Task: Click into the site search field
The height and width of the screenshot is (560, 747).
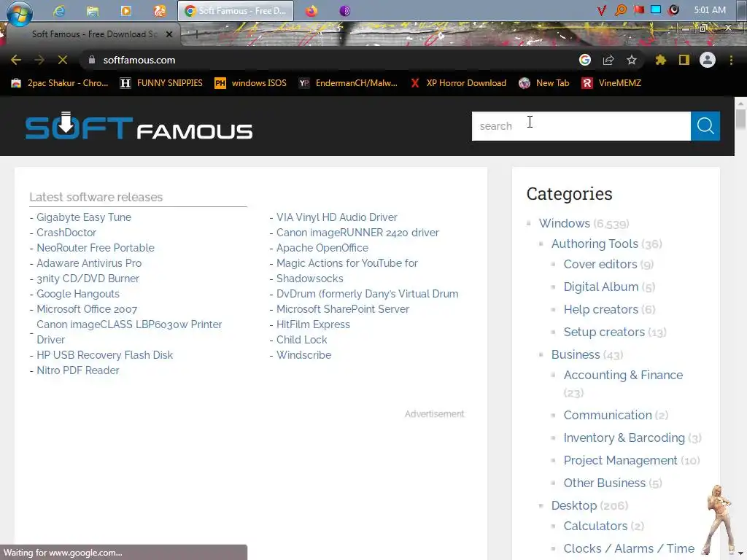Action: (581, 126)
